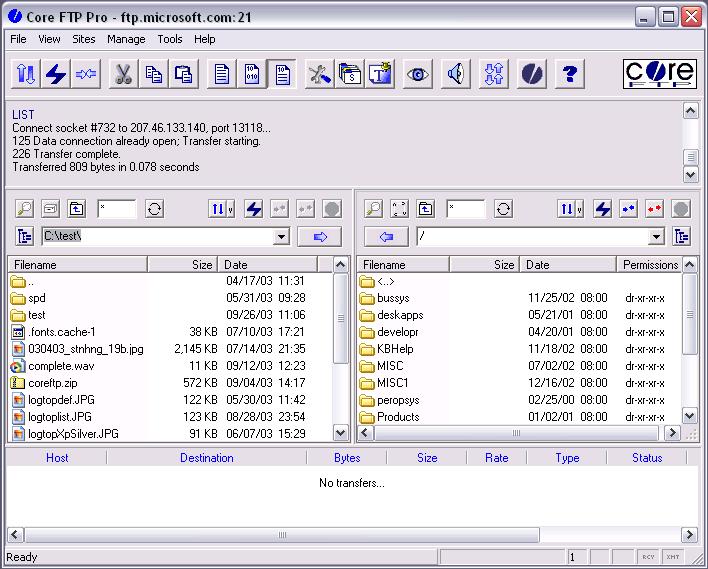Toggle the local directory tree view button

[25, 236]
